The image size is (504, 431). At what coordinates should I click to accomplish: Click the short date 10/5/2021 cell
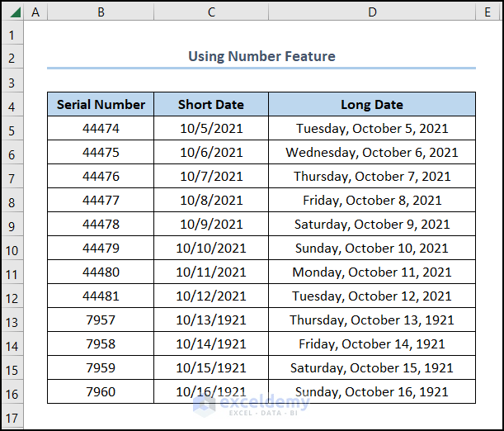coord(211,128)
